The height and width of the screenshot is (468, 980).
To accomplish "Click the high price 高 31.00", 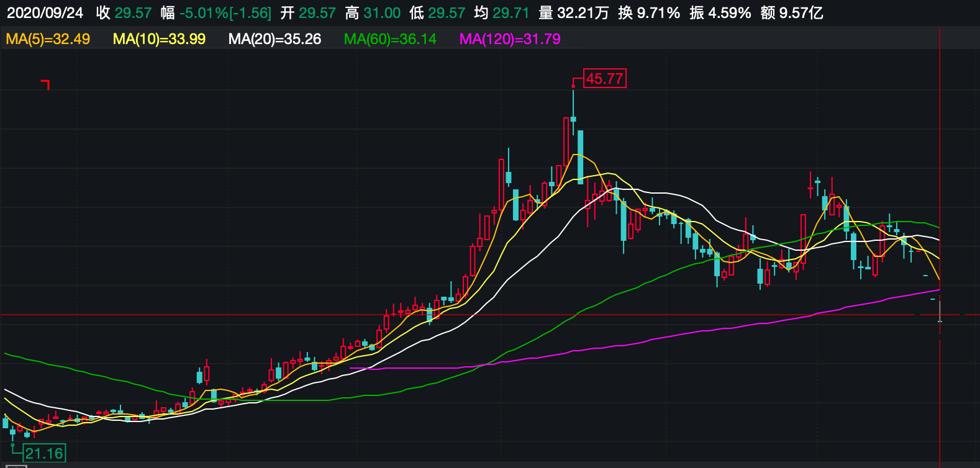I will coord(373,13).
